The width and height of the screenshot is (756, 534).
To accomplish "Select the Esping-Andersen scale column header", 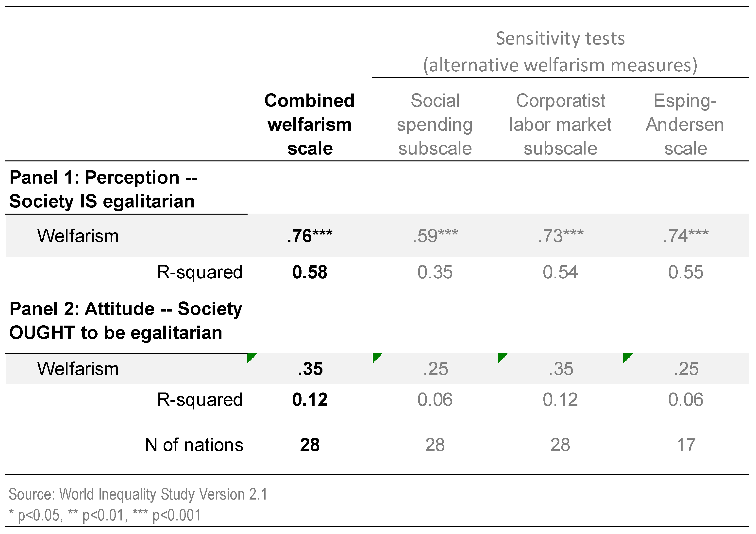I will (x=686, y=124).
